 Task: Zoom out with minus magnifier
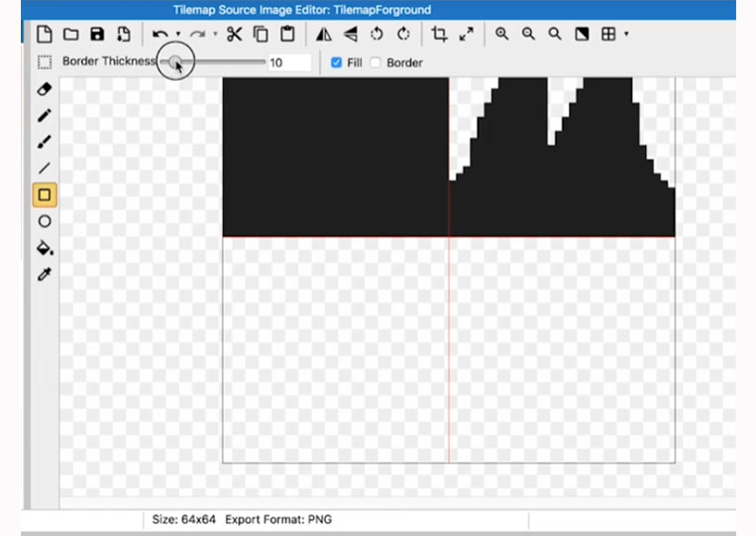(x=528, y=35)
